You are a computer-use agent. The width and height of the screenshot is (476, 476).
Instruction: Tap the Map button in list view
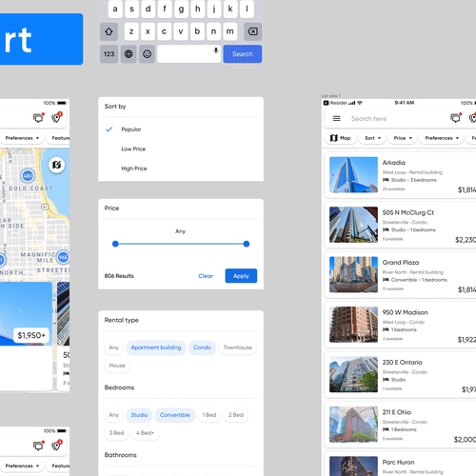pyautogui.click(x=340, y=138)
